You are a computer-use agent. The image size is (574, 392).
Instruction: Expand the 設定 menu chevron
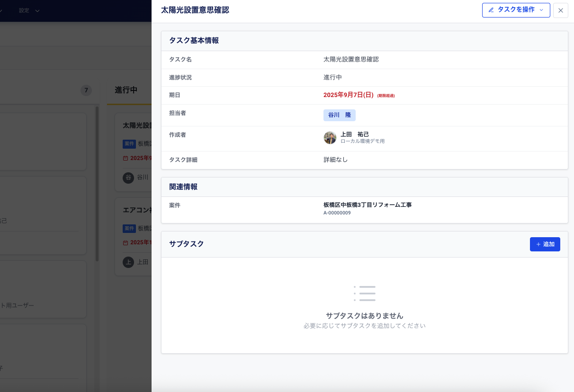point(37,10)
